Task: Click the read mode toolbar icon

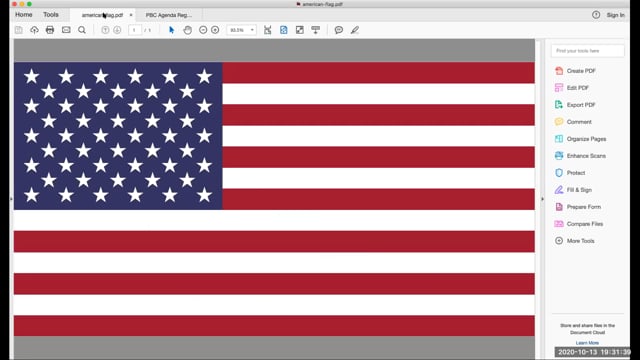Action: pos(316,30)
